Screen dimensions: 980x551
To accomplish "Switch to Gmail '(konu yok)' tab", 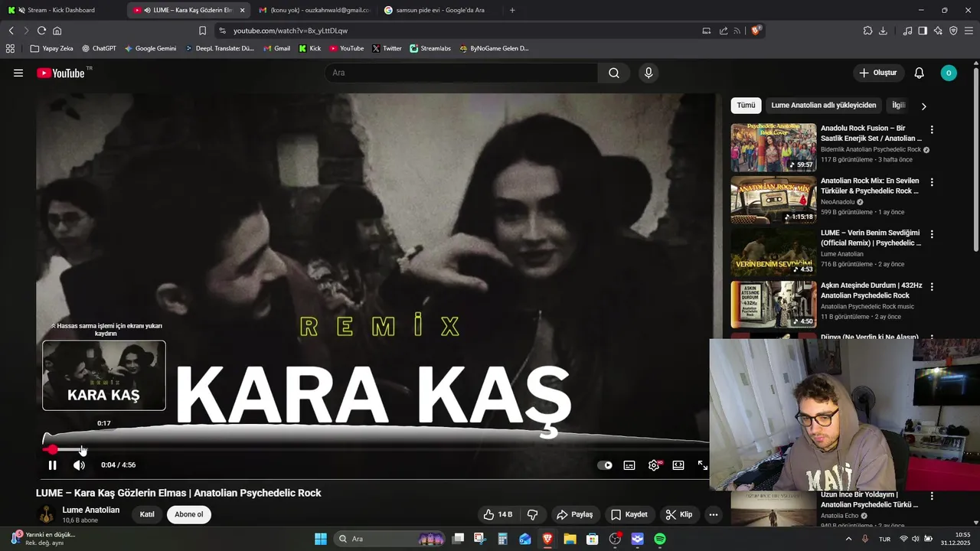I will pyautogui.click(x=314, y=10).
